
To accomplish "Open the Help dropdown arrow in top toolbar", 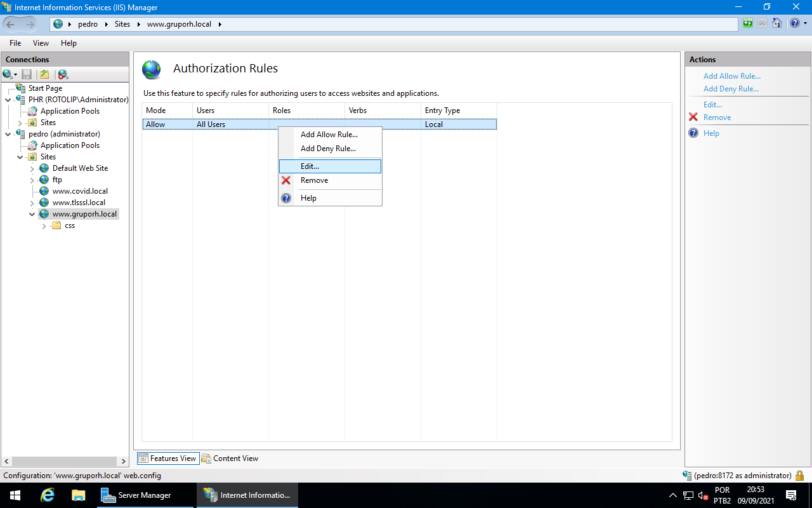I will coord(805,23).
